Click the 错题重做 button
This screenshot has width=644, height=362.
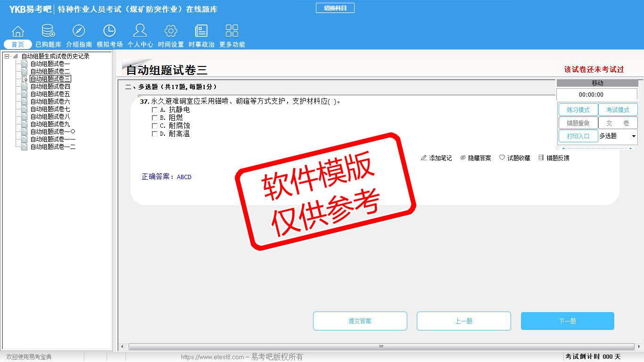[578, 123]
